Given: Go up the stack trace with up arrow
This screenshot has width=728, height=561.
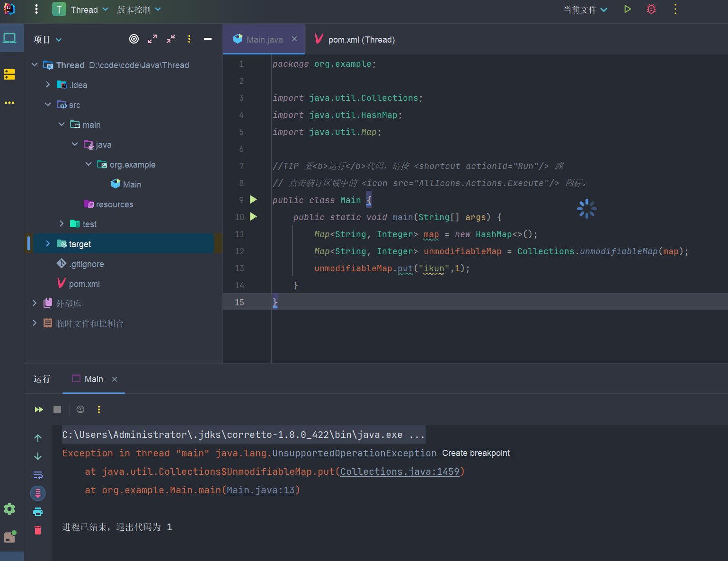Looking at the screenshot, I should [38, 438].
